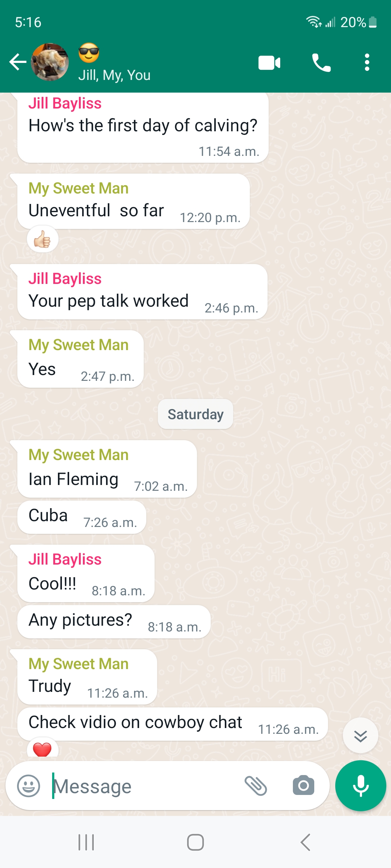Open the emoji picker in message bar
Viewport: 391px width, 868px height.
(29, 786)
